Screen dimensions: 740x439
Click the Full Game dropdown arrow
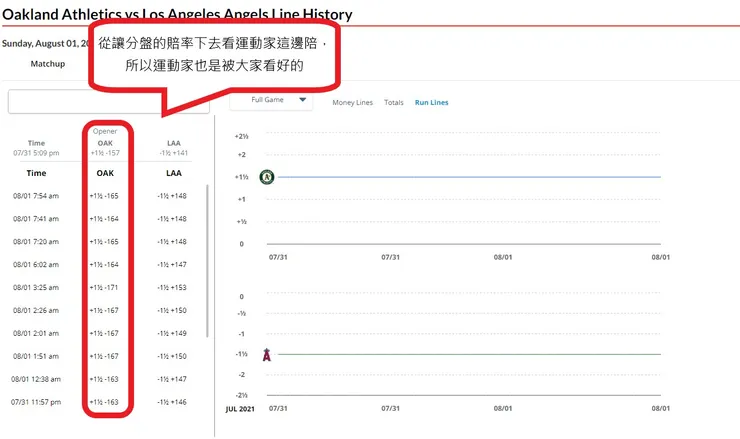pyautogui.click(x=303, y=100)
